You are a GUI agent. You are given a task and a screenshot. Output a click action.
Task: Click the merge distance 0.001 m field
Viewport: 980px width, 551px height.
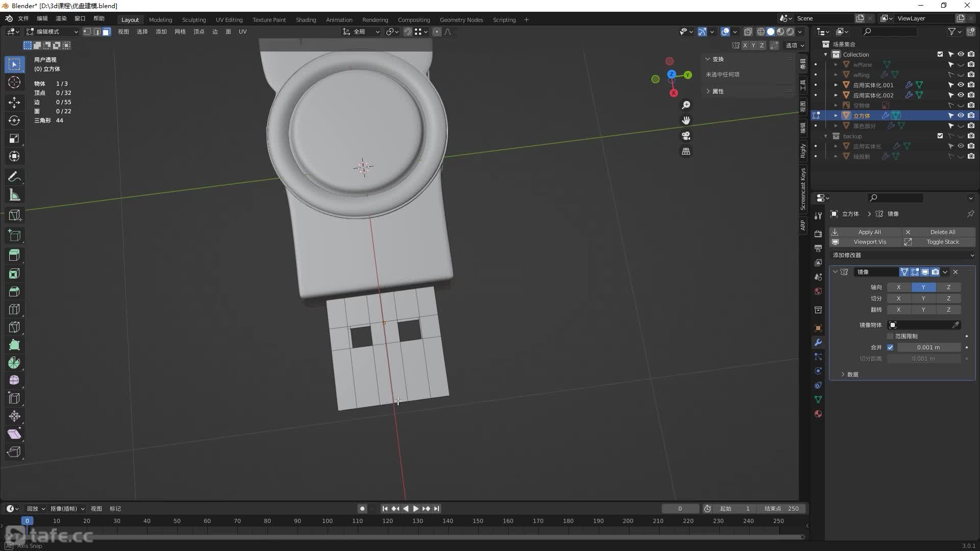(928, 347)
